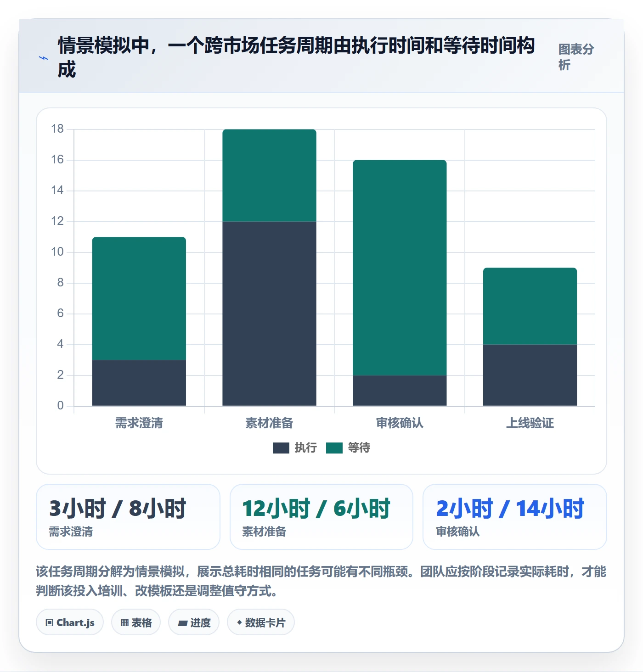Click the dark 执行 segment of 素材准备 bar

coord(269,314)
